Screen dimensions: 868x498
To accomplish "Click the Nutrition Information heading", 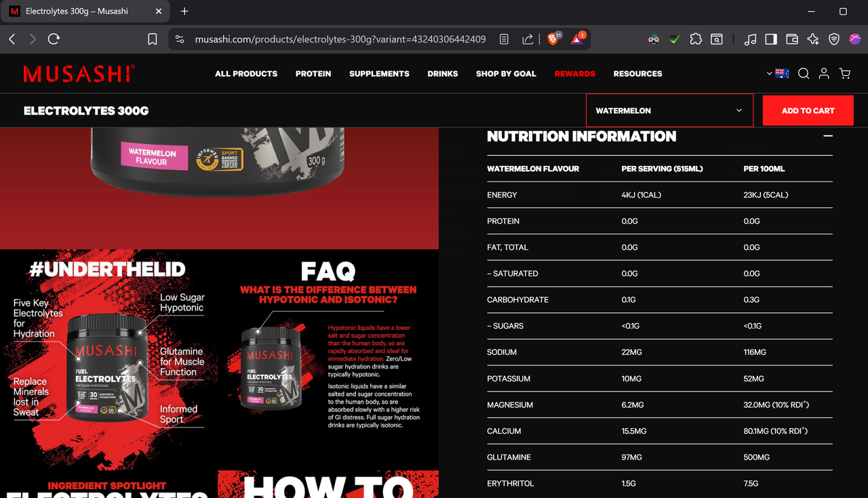I will [582, 136].
